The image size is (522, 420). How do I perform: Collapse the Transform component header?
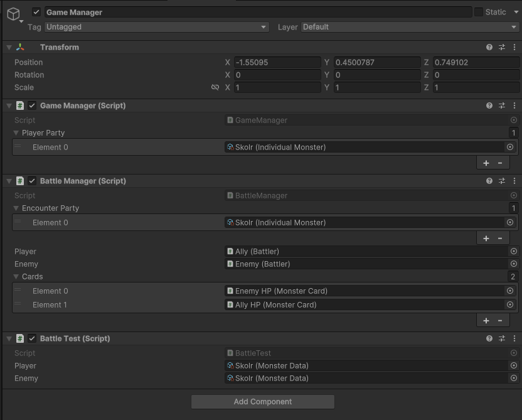[9, 47]
